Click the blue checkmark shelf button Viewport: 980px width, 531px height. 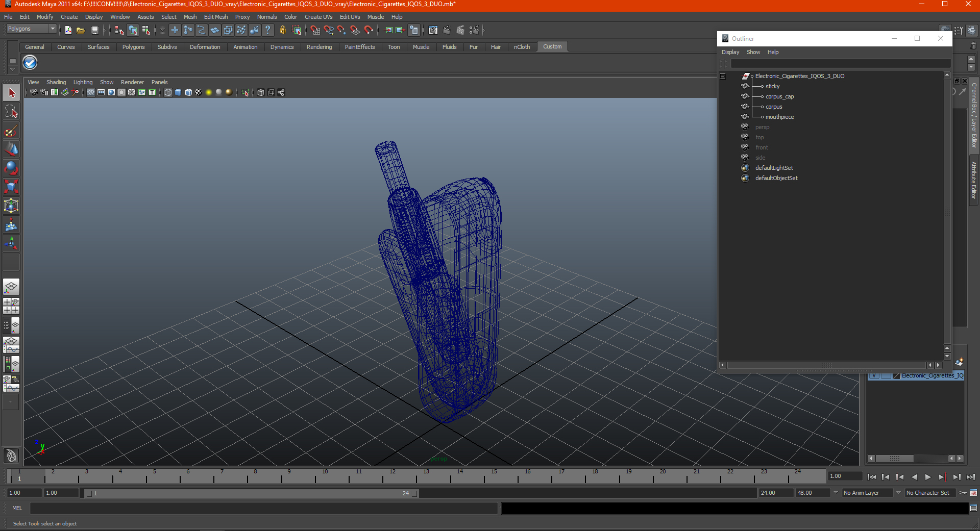tap(30, 63)
